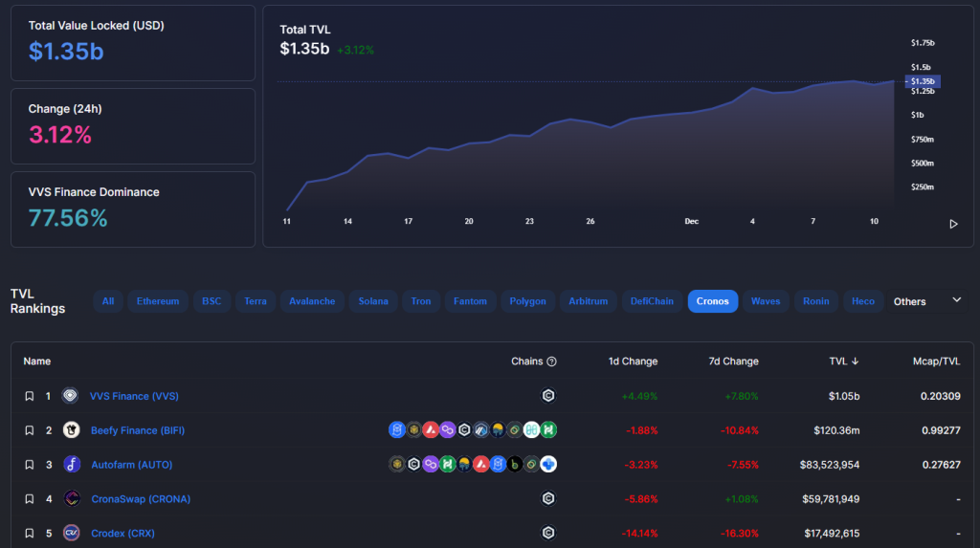
Task: Click the Name column header
Action: pos(37,362)
